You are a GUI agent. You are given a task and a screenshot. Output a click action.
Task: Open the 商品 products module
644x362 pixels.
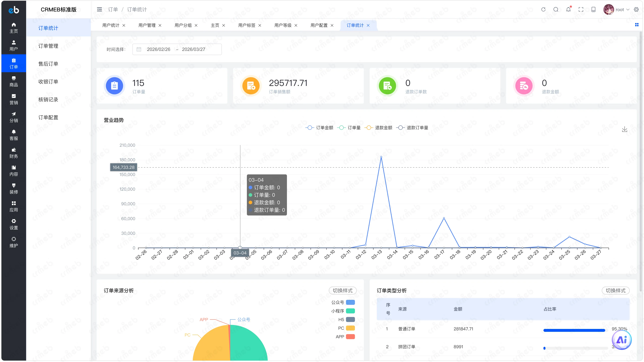(x=13, y=81)
